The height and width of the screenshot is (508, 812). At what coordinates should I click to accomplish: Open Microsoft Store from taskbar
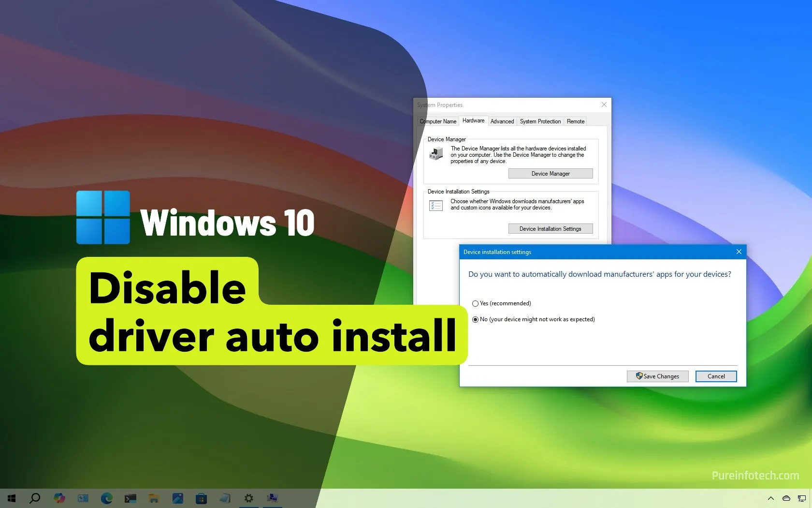tap(202, 498)
